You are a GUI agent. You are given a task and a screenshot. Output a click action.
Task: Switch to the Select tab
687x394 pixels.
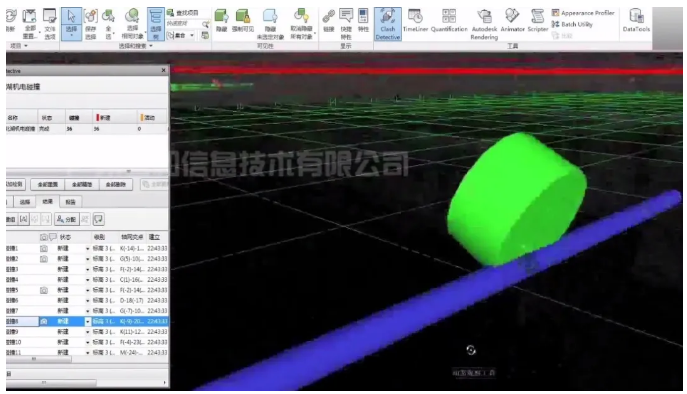click(25, 202)
